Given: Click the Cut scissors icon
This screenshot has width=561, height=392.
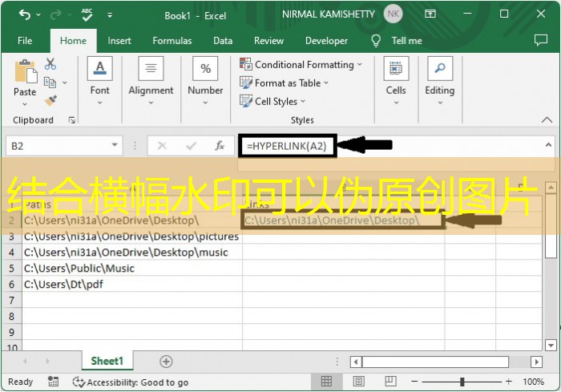Looking at the screenshot, I should 50,64.
